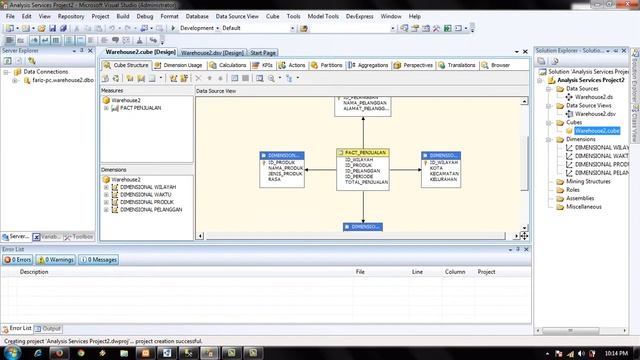Image resolution: width=640 pixels, height=360 pixels.
Task: Open the Cube menu
Action: click(x=272, y=16)
